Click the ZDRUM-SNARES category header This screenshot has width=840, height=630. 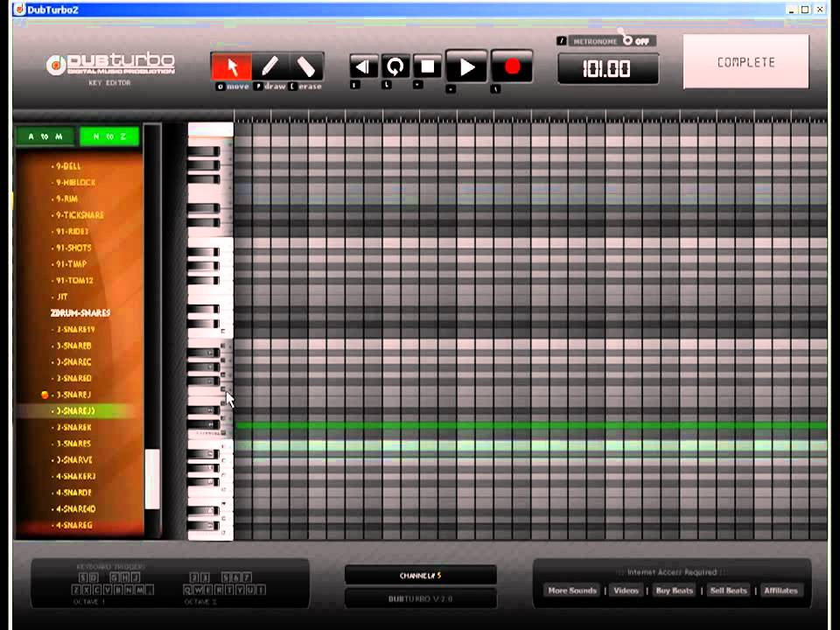[x=80, y=313]
